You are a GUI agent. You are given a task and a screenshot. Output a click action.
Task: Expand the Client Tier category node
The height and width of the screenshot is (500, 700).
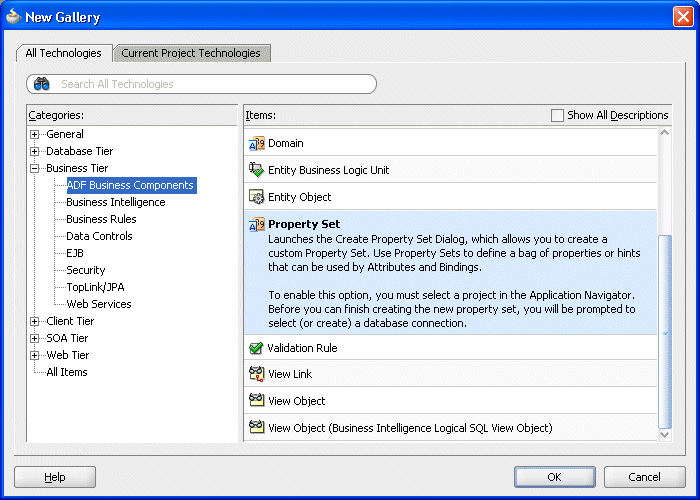pyautogui.click(x=35, y=321)
